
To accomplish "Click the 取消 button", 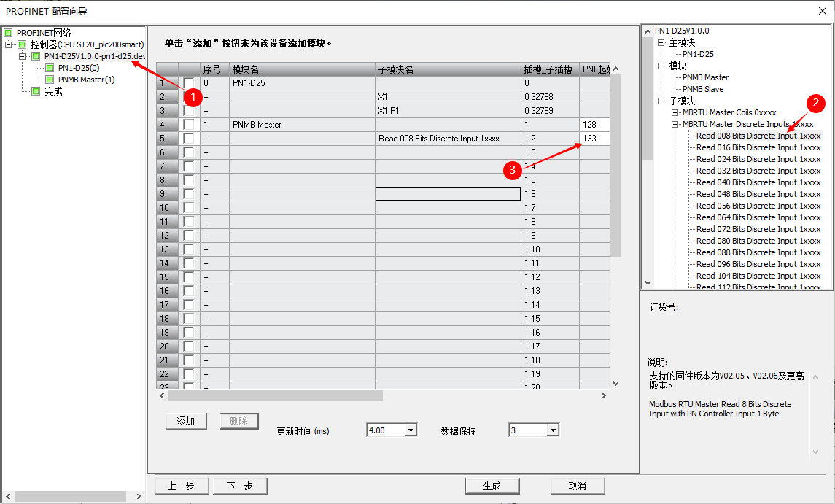I will click(x=577, y=486).
